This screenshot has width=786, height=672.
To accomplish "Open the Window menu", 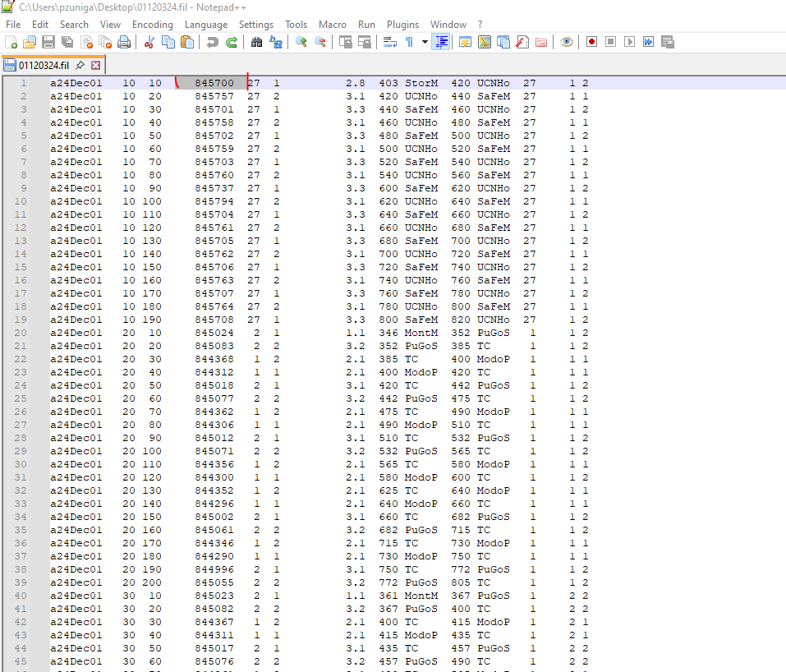I will (x=448, y=25).
